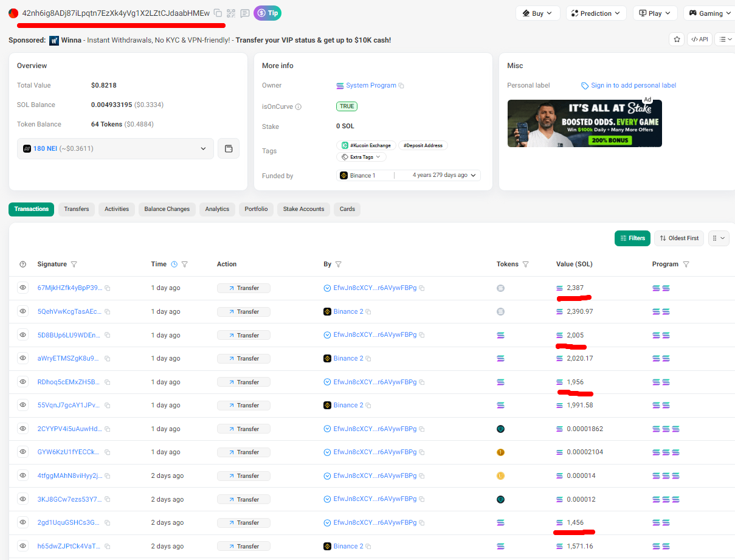The width and height of the screenshot is (735, 560).
Task: Select the Transactions tab
Action: [x=31, y=209]
